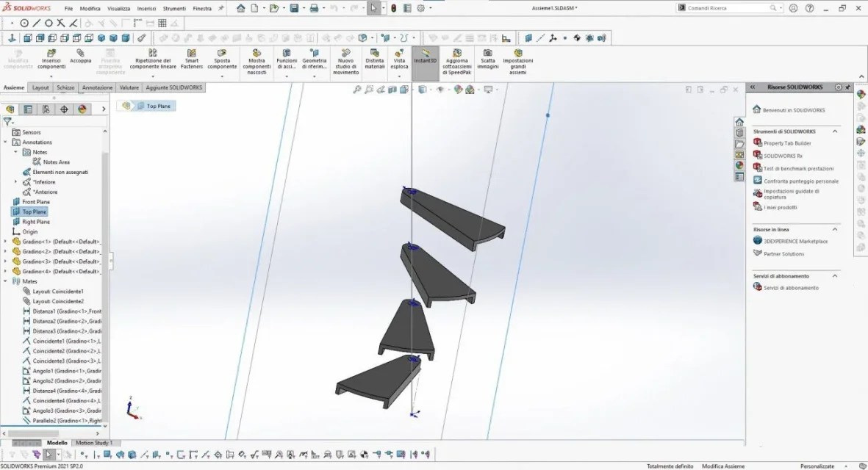Select Right Plane in tree
The width and height of the screenshot is (868, 470).
click(x=36, y=222)
